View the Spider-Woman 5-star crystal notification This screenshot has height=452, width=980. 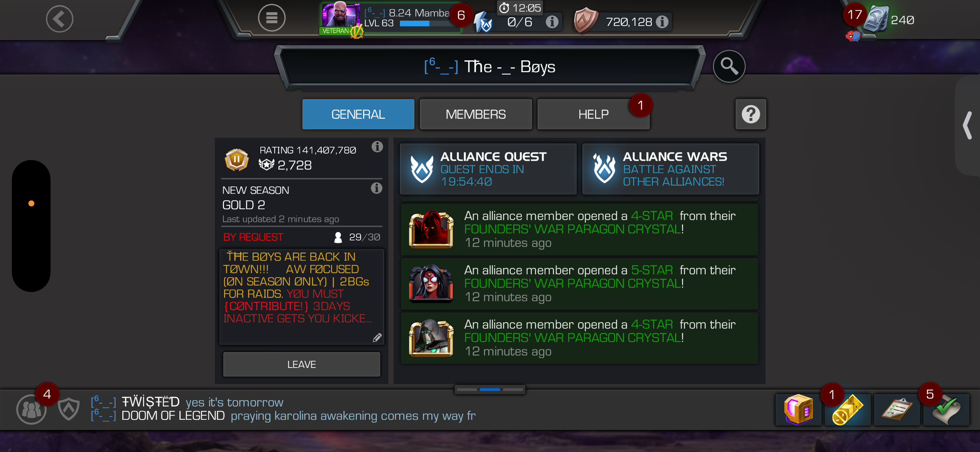coord(579,283)
